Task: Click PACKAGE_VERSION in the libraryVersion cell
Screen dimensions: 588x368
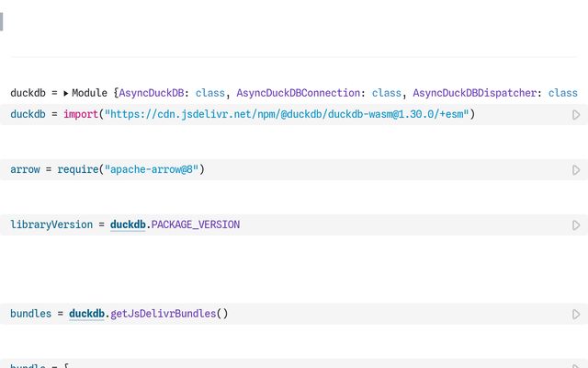Action: 195,224
